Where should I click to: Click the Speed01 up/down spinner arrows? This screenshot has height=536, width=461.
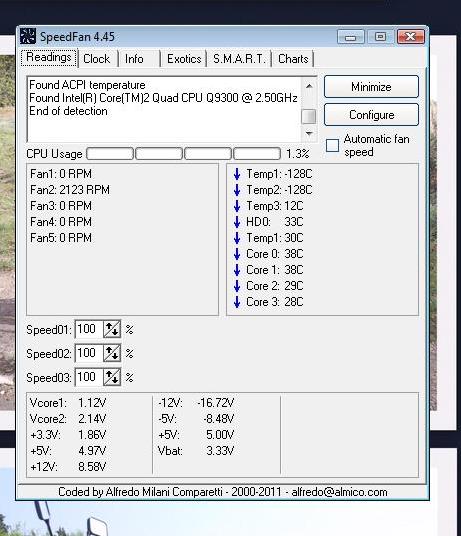pos(112,330)
